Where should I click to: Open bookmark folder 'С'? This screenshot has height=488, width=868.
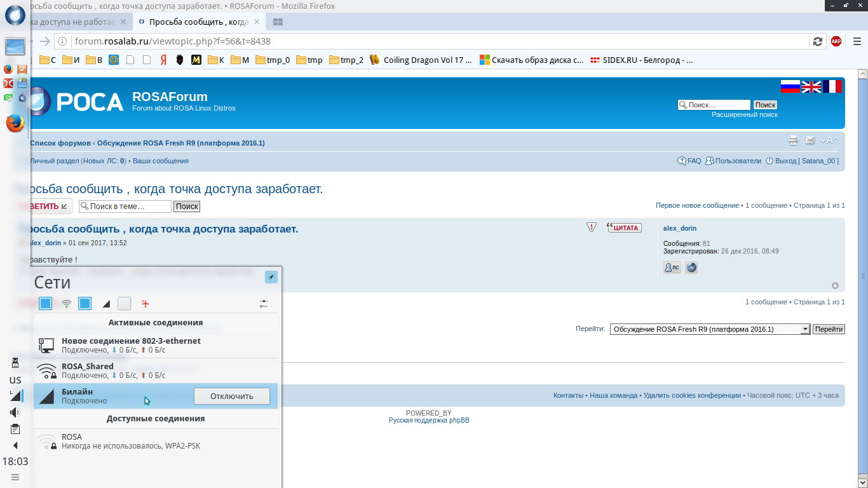pyautogui.click(x=48, y=60)
